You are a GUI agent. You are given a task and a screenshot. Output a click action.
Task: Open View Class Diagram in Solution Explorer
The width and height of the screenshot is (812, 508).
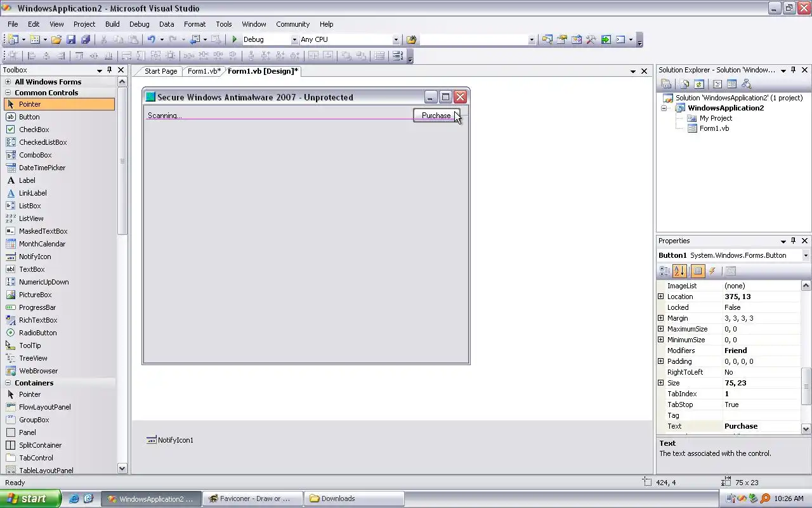pos(746,84)
